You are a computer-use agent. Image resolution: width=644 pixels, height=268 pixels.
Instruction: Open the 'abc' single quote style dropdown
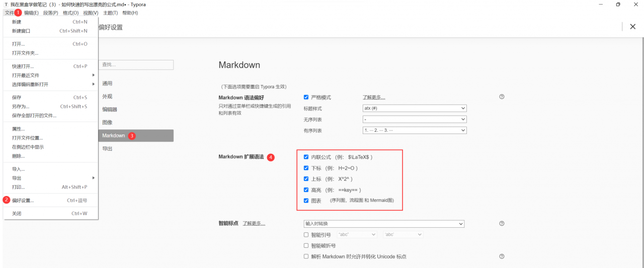point(403,235)
